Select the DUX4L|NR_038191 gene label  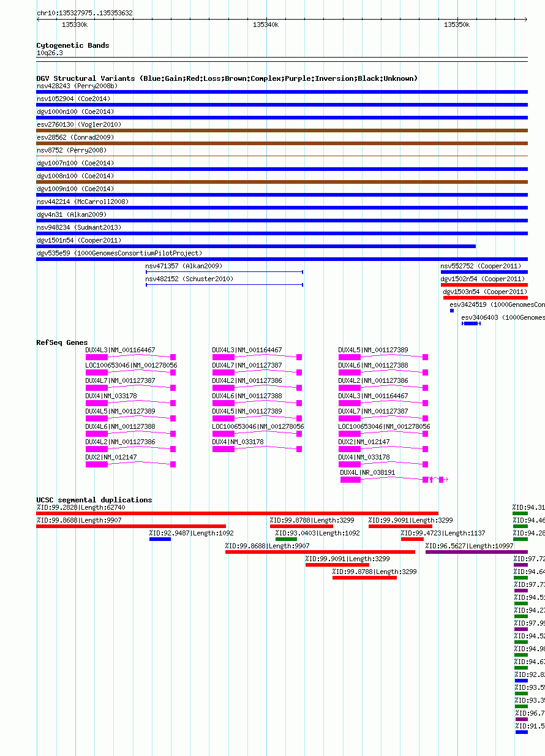[367, 472]
